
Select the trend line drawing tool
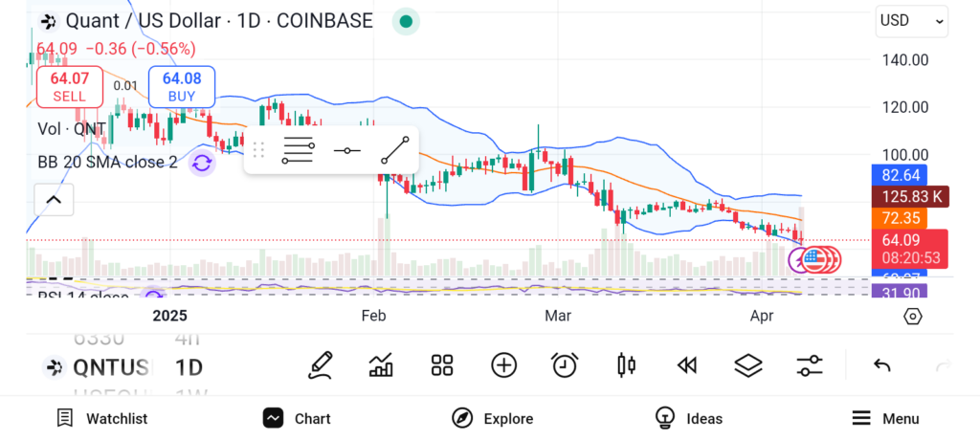(395, 150)
